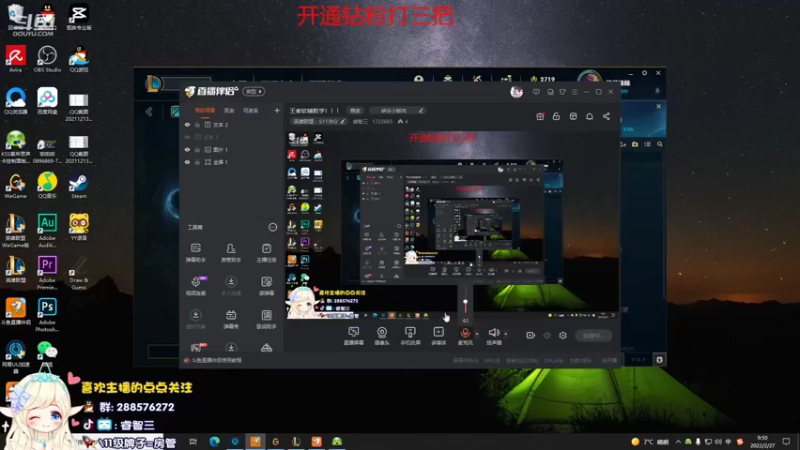
Task: Click the League client search icon
Action: tap(660, 144)
